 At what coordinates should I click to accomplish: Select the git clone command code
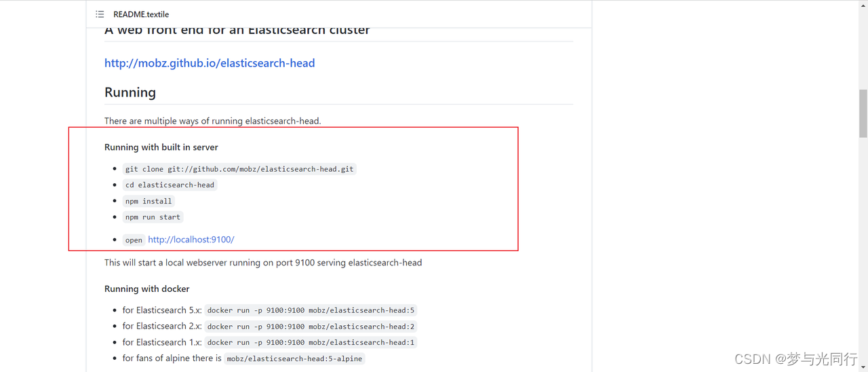(239, 169)
